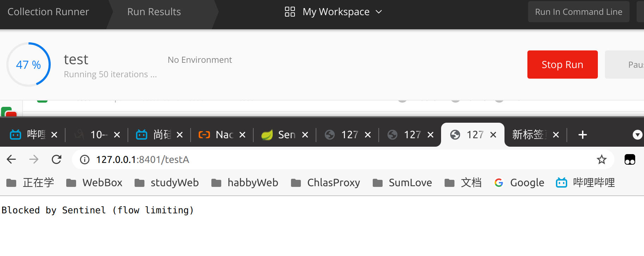Reload the 127.0.0.1 page

coord(56,159)
